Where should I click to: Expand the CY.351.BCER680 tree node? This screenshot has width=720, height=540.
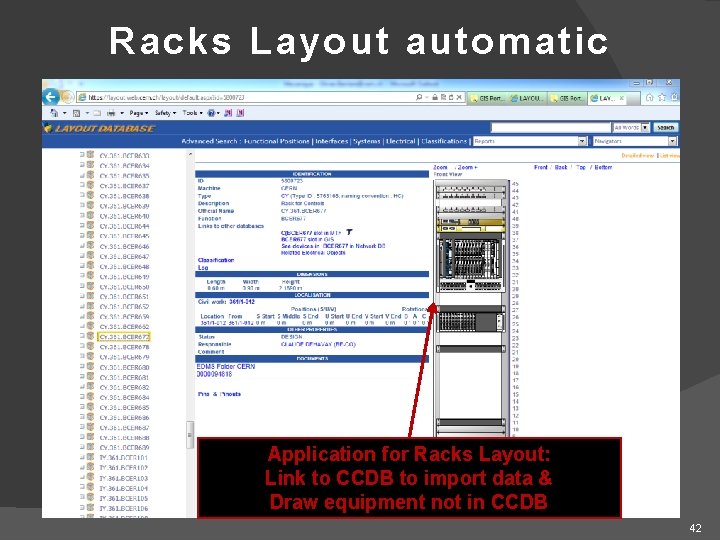point(82,366)
